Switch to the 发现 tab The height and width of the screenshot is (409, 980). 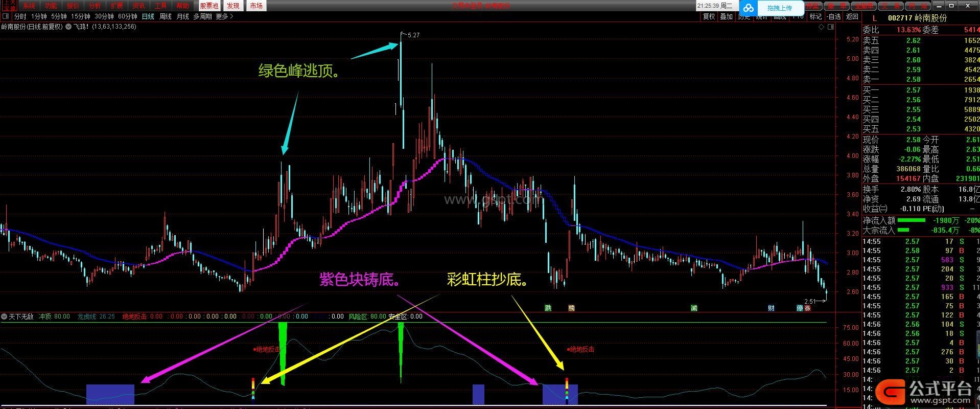click(233, 6)
